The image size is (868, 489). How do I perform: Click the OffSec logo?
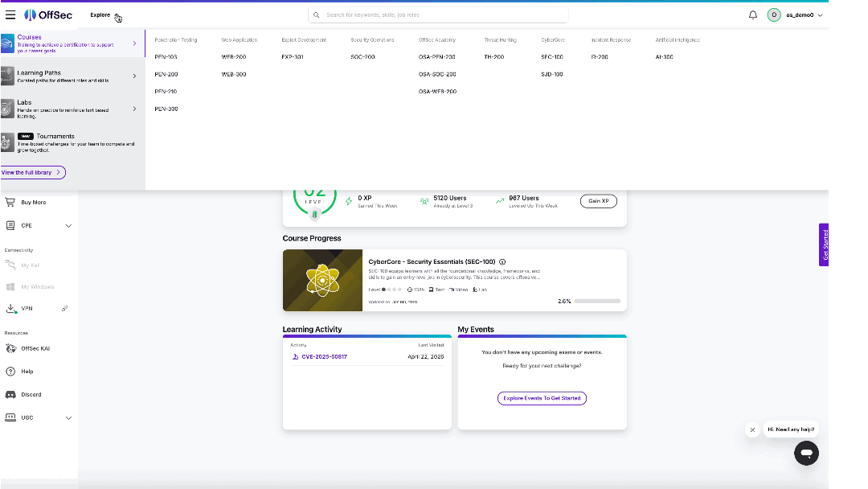pos(48,15)
